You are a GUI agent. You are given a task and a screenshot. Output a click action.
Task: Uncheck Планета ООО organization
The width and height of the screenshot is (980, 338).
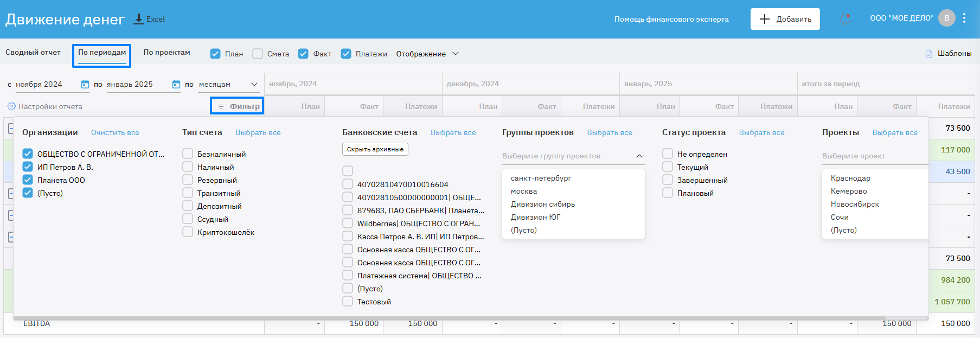coord(28,180)
